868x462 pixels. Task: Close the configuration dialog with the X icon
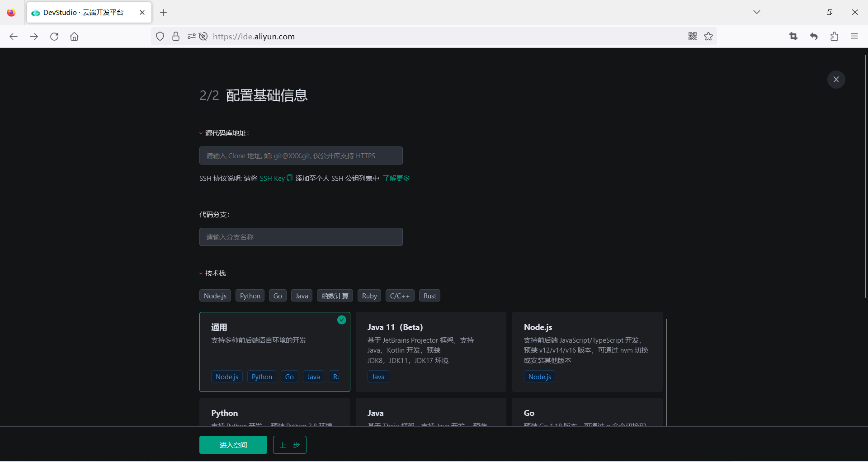pos(836,80)
